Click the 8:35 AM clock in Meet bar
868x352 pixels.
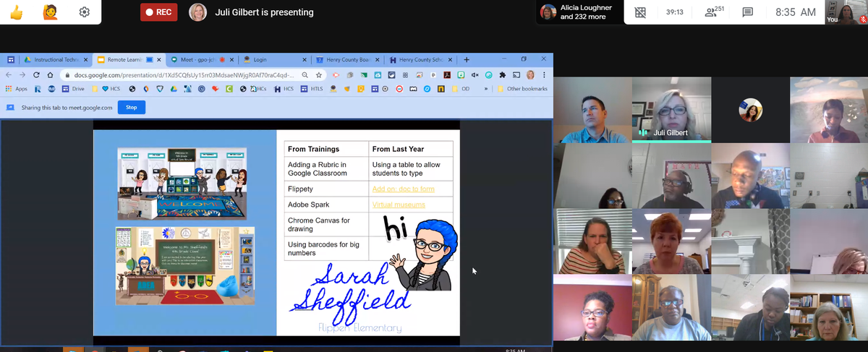(x=795, y=12)
